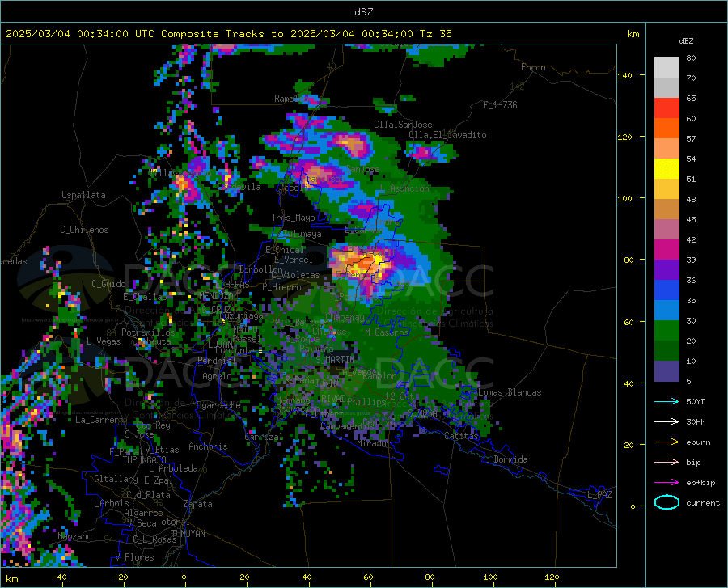Click the '57' scale value label
Screen dimensions: 728x588
pos(691,139)
